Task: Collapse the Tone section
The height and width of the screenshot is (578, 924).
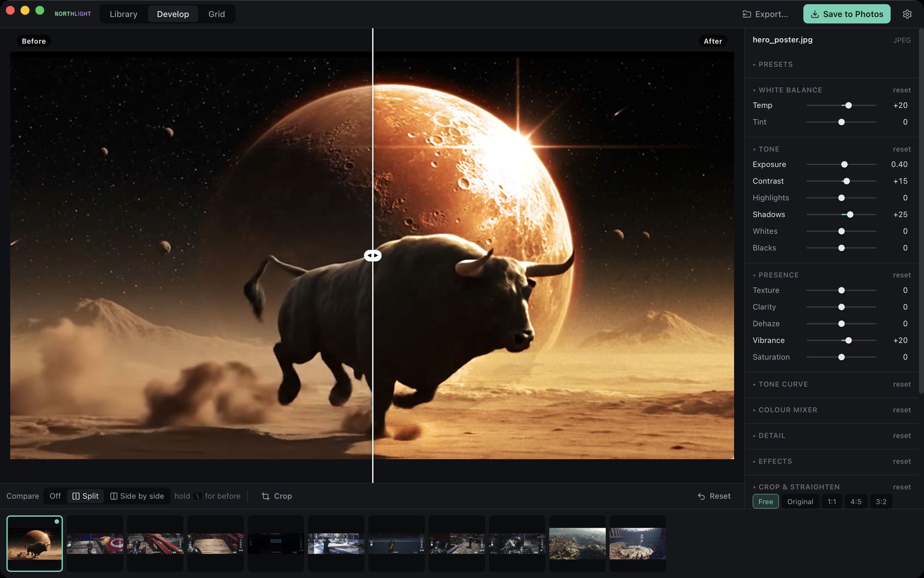Action: coord(766,149)
